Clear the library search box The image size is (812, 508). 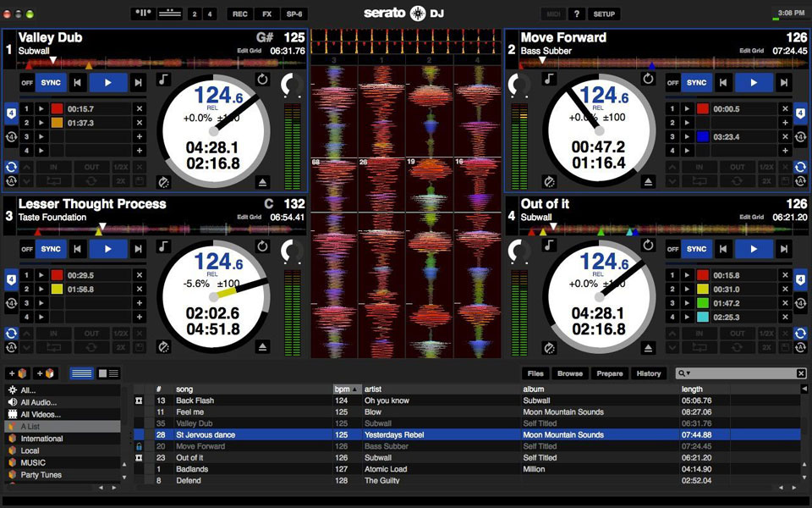[x=801, y=373]
